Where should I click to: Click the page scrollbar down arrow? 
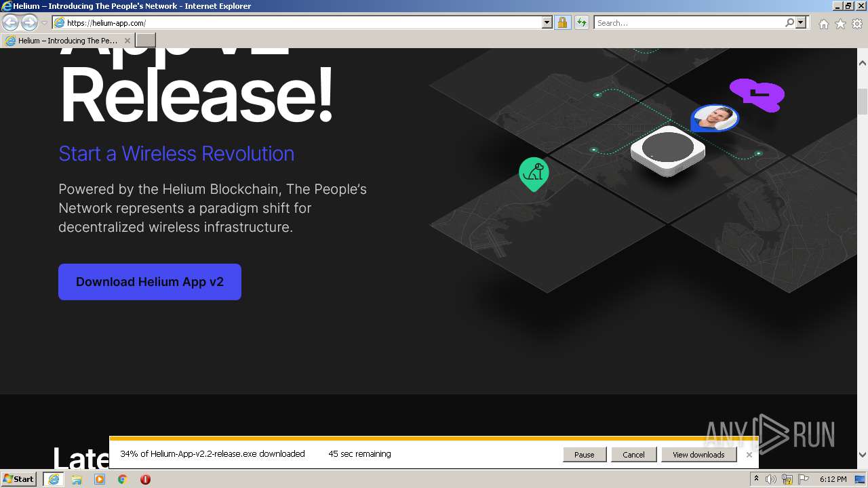pos(863,455)
